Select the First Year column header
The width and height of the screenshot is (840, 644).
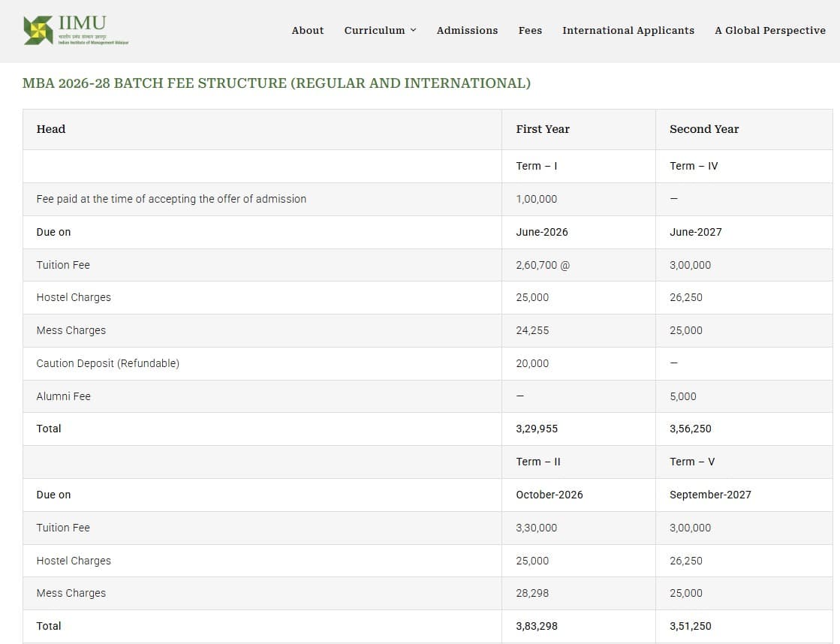543,129
